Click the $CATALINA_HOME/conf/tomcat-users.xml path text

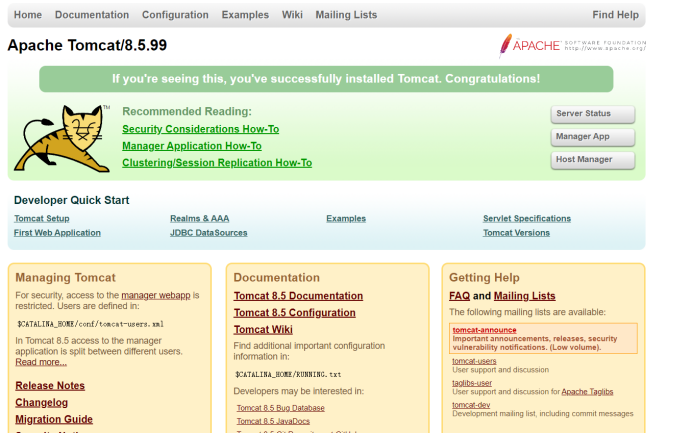(90, 324)
